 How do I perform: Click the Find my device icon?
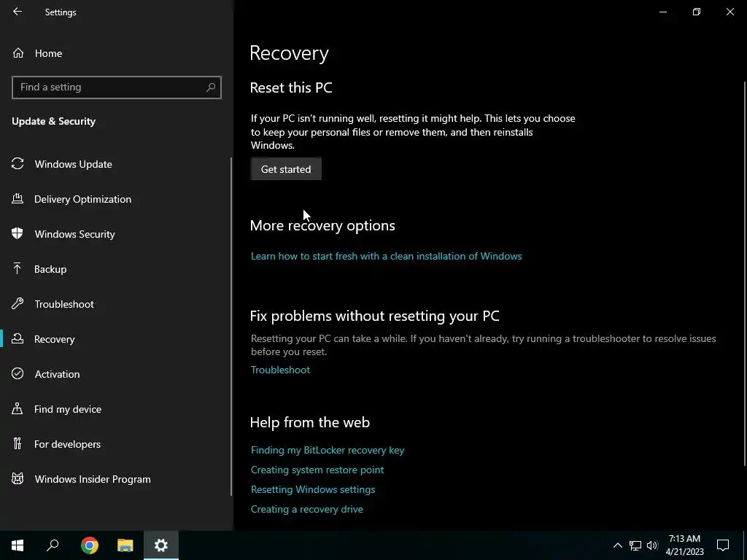click(x=18, y=408)
